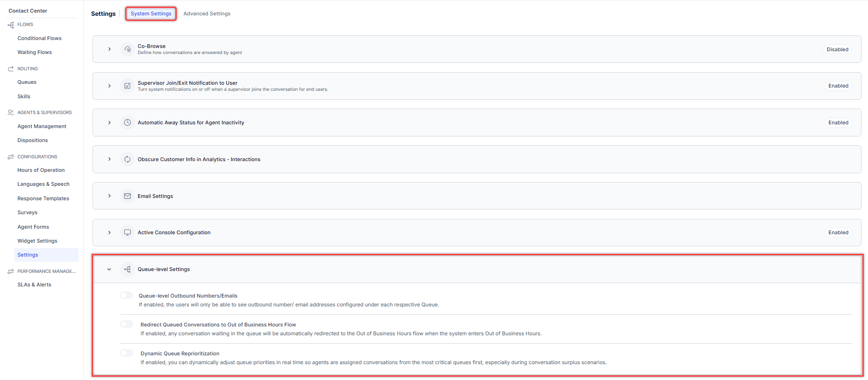This screenshot has height=380, width=868.
Task: Click the Queue-level Settings title text
Action: tap(164, 269)
